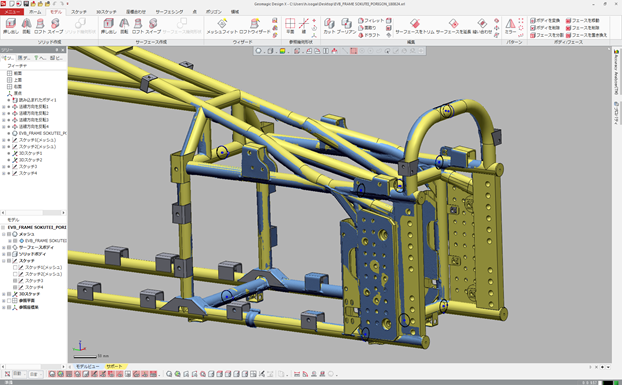The image size is (622, 385).
Task: Select the ブーリアン (Boolean) tool
Action: pos(346,26)
